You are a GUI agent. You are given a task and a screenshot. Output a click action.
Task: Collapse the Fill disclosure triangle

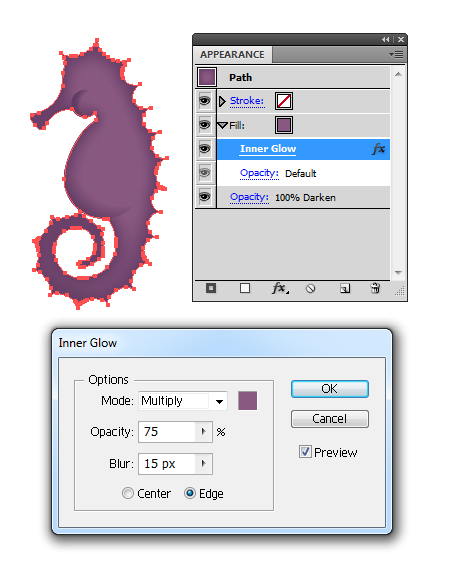(x=222, y=126)
